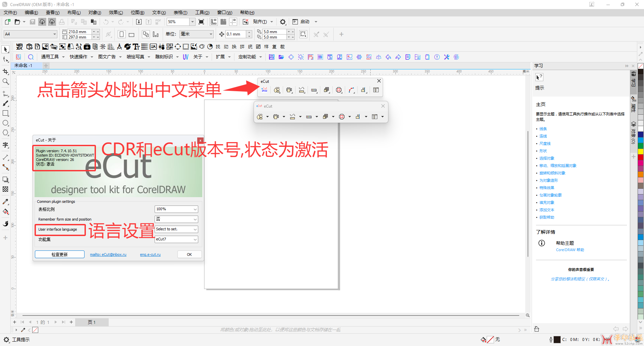Expand the 通用工具 menu
This screenshot has width=644, height=346.
[53, 57]
